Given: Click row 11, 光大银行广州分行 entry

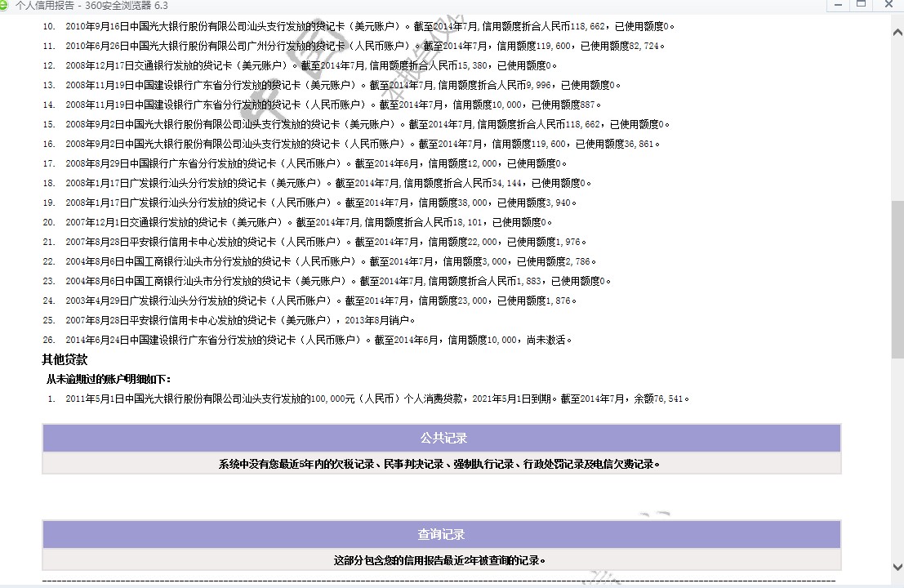Looking at the screenshot, I should 354,46.
